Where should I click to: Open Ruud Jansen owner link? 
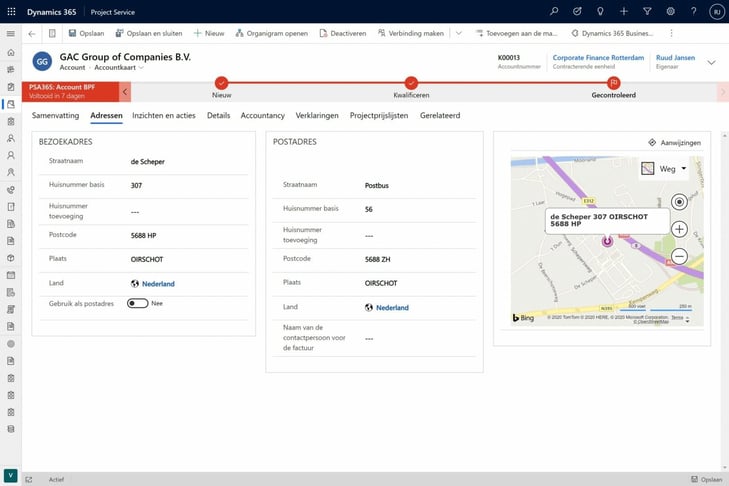click(676, 58)
